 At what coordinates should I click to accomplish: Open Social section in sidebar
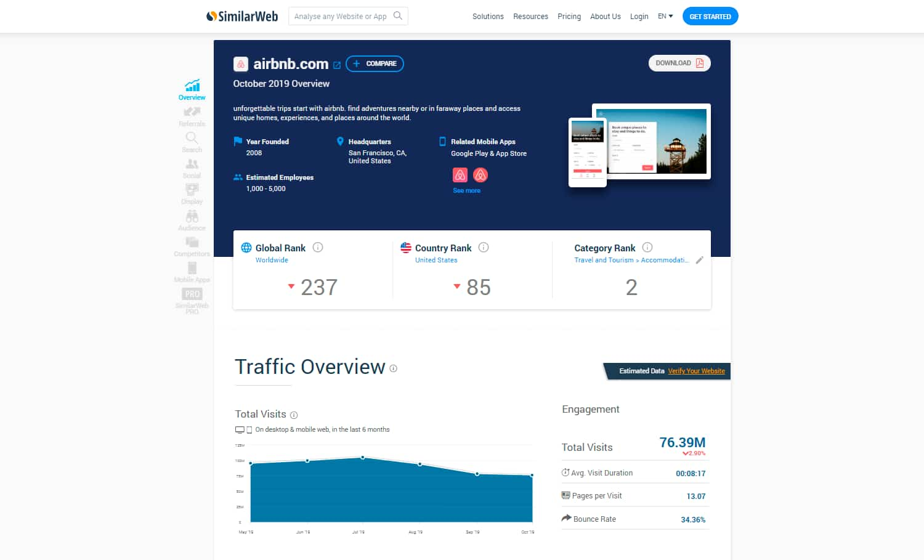(x=192, y=168)
